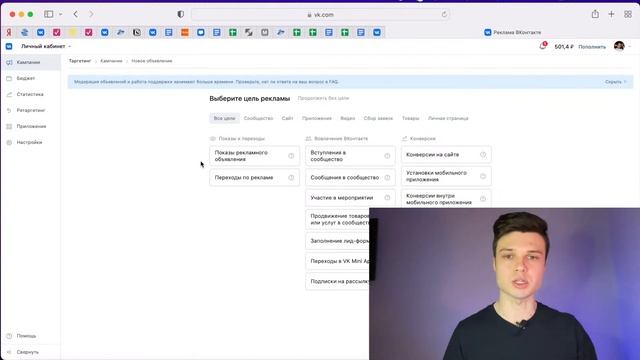640x360 pixels.
Task: Click Продолжить без цели link
Action: tap(323, 98)
